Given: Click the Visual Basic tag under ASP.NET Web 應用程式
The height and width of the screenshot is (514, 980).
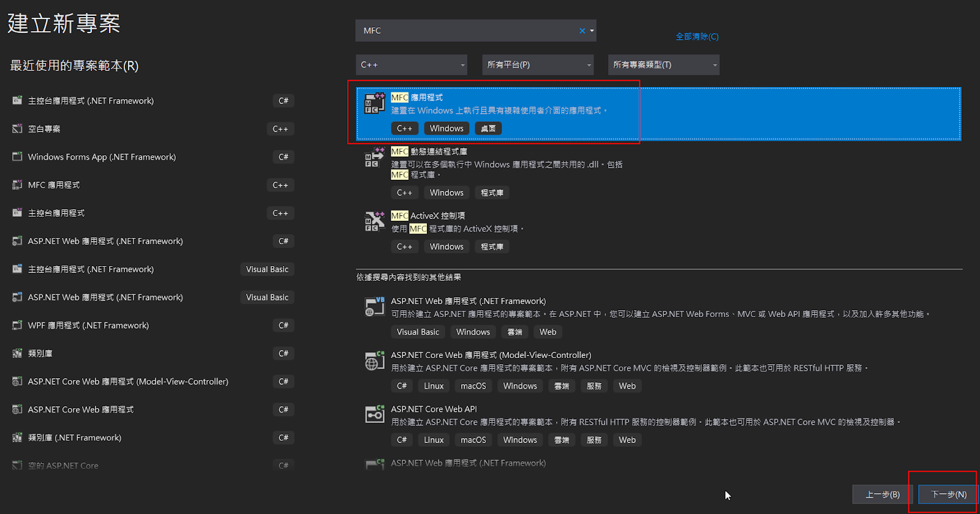Looking at the screenshot, I should (x=418, y=332).
